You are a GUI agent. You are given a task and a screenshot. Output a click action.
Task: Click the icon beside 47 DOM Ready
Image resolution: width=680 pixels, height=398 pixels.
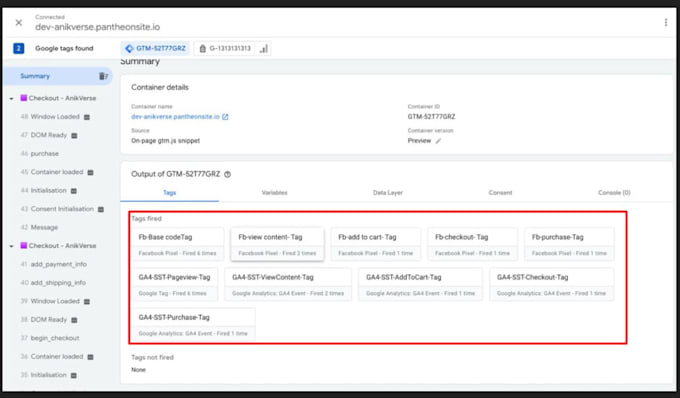[x=74, y=136]
